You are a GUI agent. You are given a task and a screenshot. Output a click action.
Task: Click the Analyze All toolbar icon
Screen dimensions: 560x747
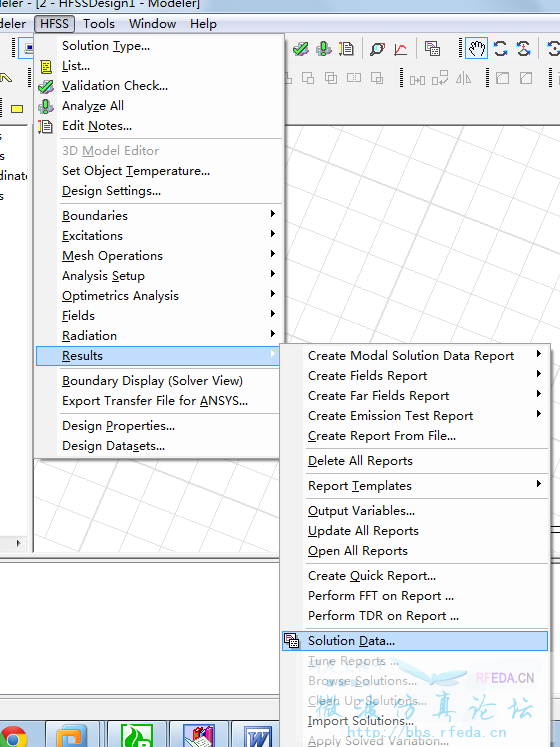324,49
